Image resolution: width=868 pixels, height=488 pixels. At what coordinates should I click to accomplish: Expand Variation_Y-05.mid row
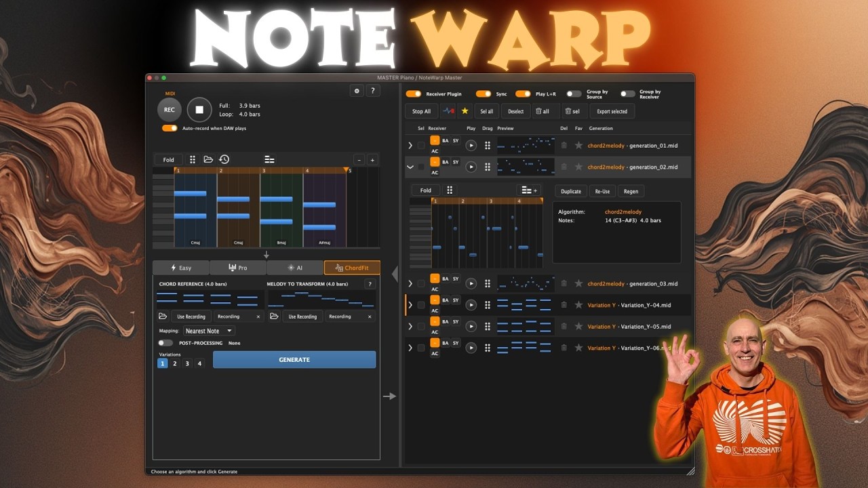(x=410, y=326)
